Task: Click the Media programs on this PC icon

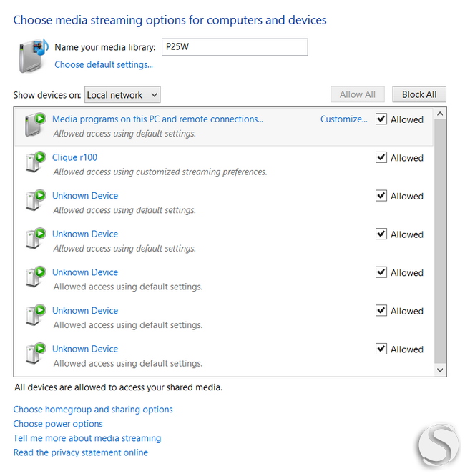Action: coord(36,124)
